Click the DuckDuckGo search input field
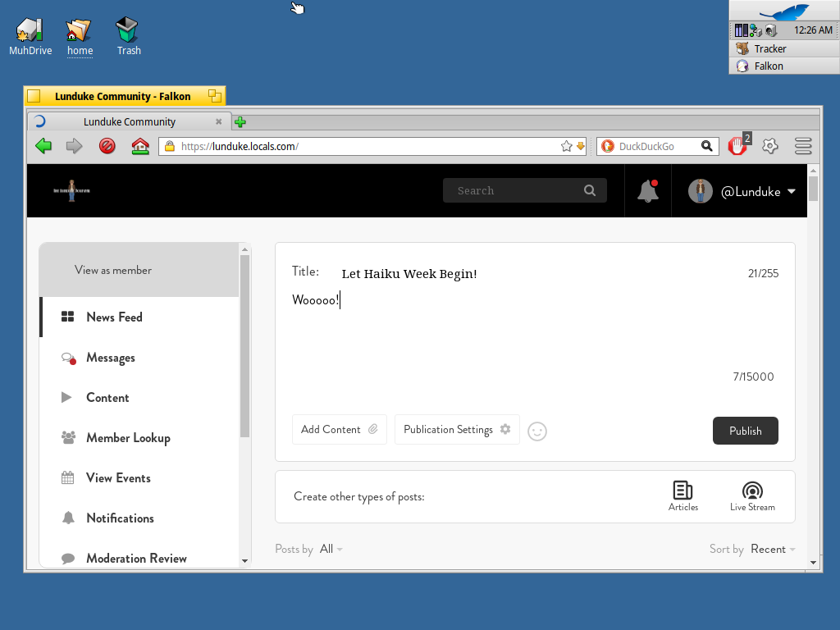Viewport: 840px width, 630px height. point(657,146)
